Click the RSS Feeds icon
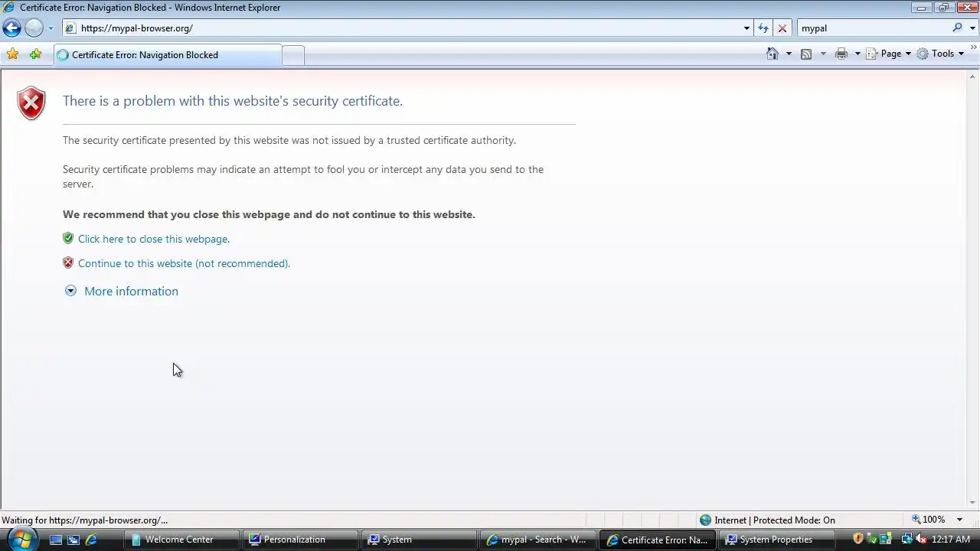Image resolution: width=980 pixels, height=551 pixels. (806, 54)
